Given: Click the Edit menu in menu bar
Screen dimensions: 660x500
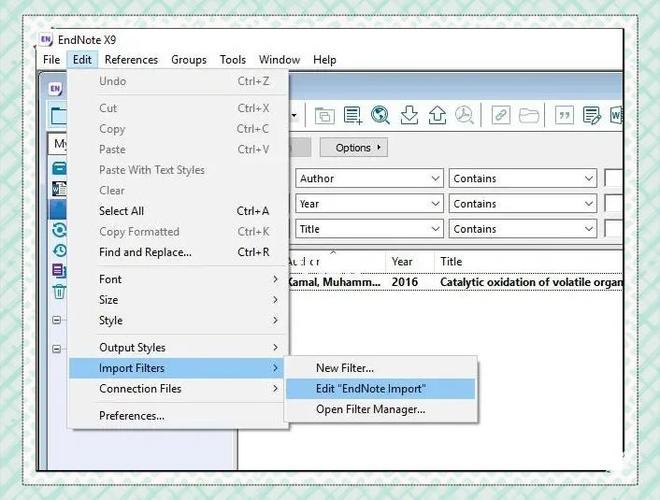Looking at the screenshot, I should (82, 60).
